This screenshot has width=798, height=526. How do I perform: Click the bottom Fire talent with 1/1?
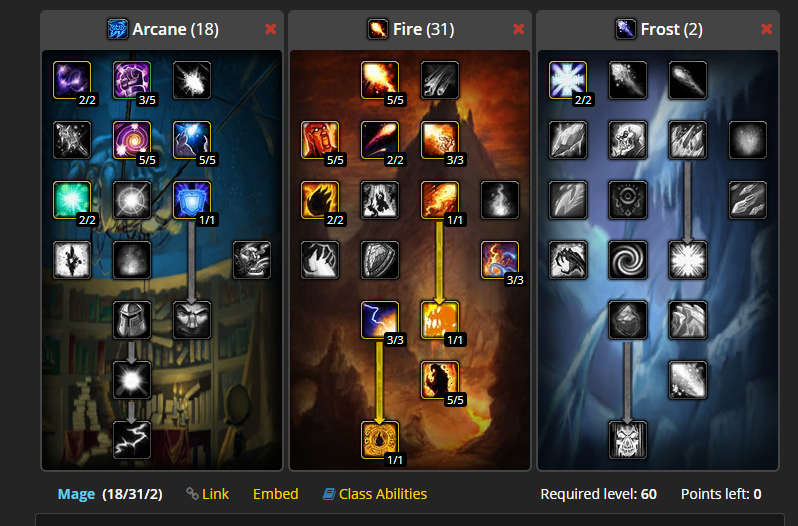pos(380,440)
